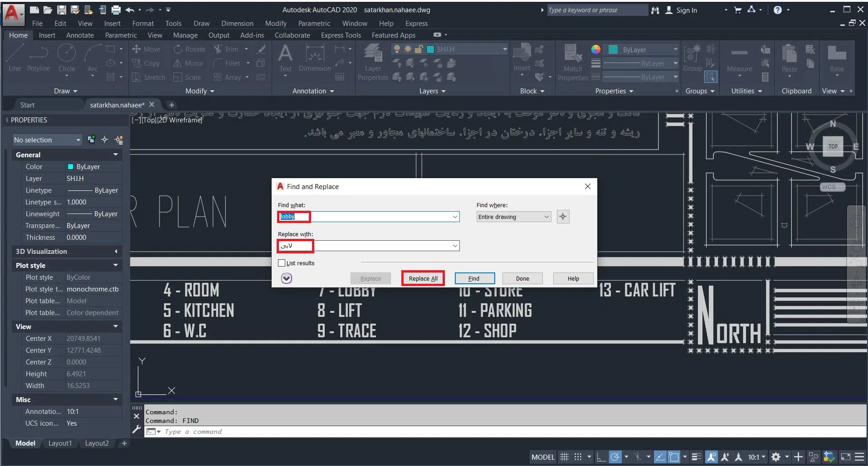Viewport: 868px width, 466px height.
Task: Expand the search options chevron in dialog
Action: (286, 278)
